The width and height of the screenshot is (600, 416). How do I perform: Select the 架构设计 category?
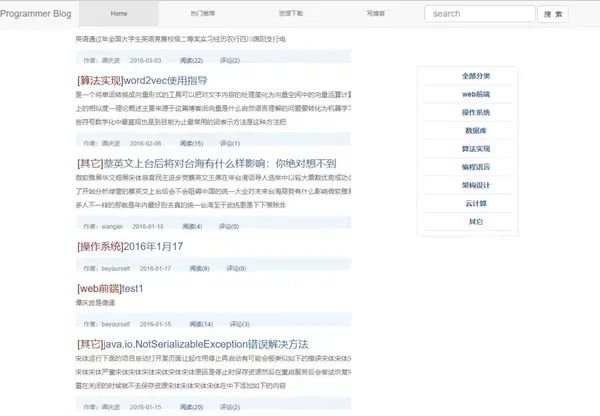pos(476,185)
